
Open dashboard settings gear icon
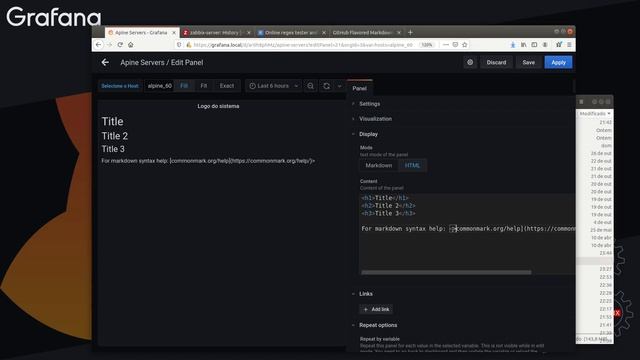click(x=470, y=62)
